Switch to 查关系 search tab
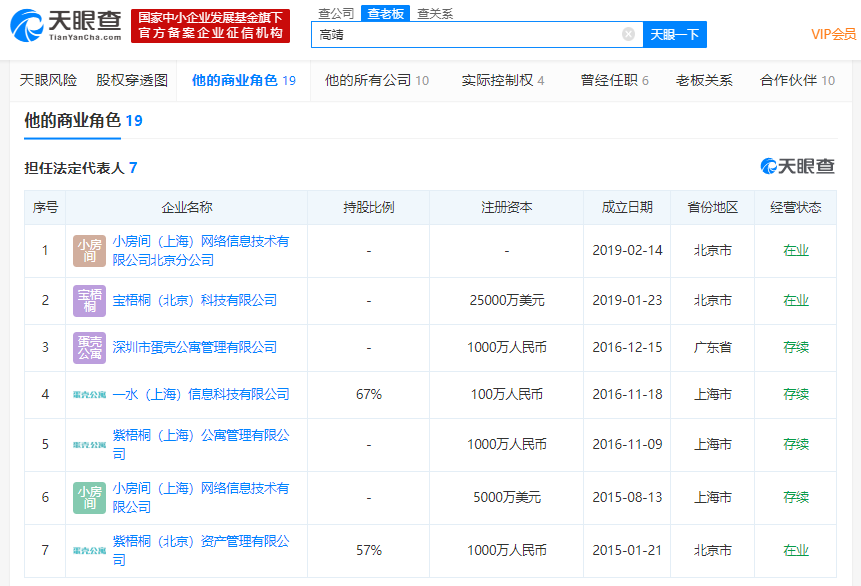861x586 pixels. tap(434, 13)
